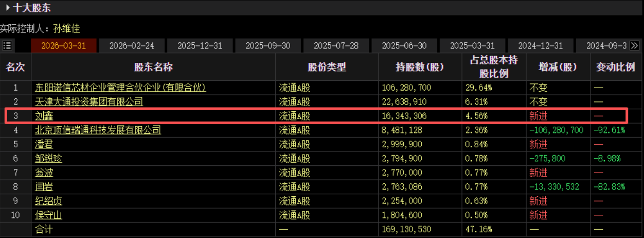Open the 侯守山 shareholder link
Viewport: 644px width, 238px height.
[x=48, y=215]
